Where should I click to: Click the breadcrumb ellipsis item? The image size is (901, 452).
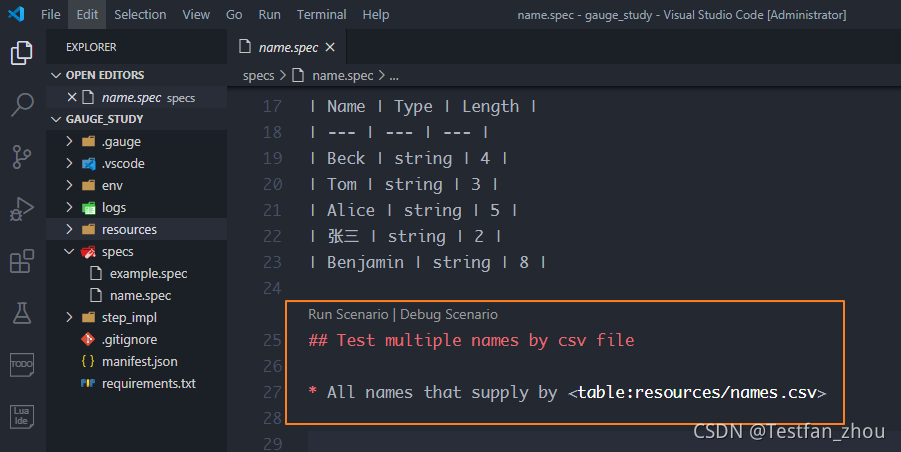click(x=394, y=75)
